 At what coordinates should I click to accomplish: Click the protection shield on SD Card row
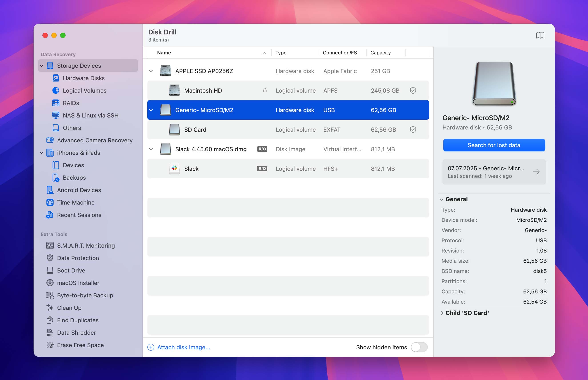point(413,129)
